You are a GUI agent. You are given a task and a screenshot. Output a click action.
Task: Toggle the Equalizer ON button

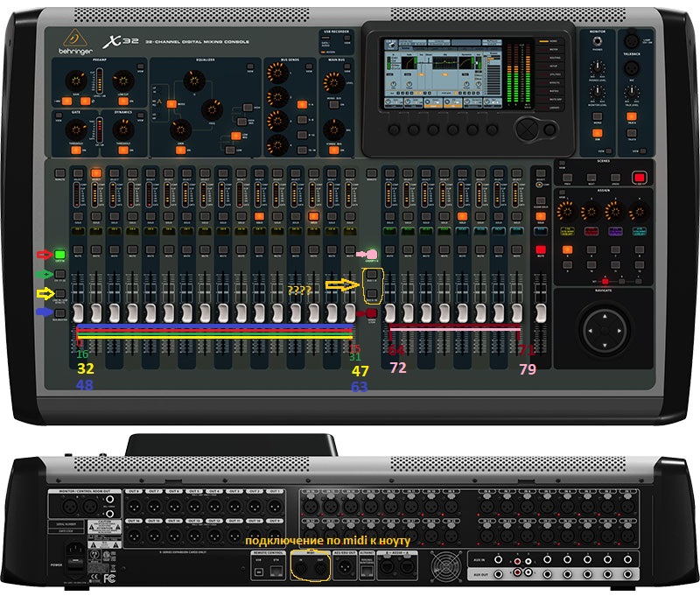180,150
